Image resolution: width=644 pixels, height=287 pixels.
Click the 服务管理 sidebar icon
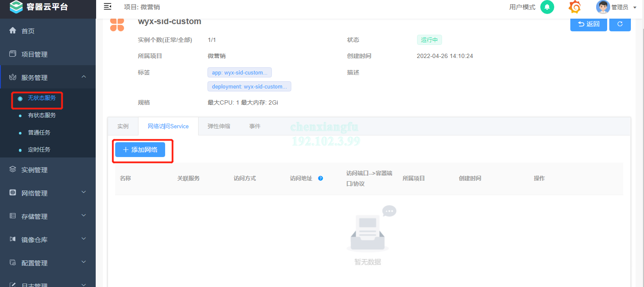(x=13, y=77)
